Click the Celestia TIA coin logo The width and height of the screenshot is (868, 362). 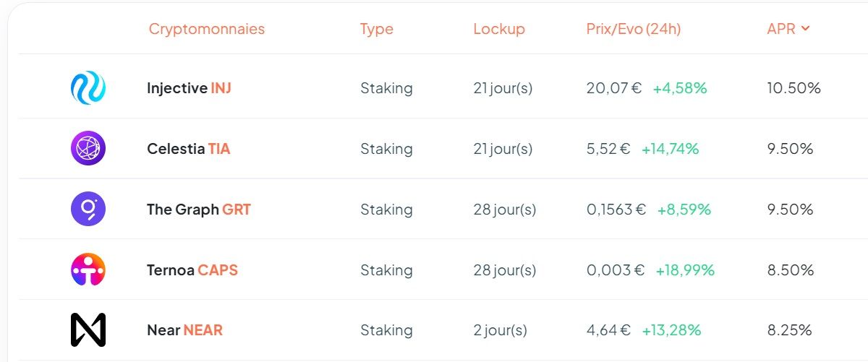click(88, 149)
